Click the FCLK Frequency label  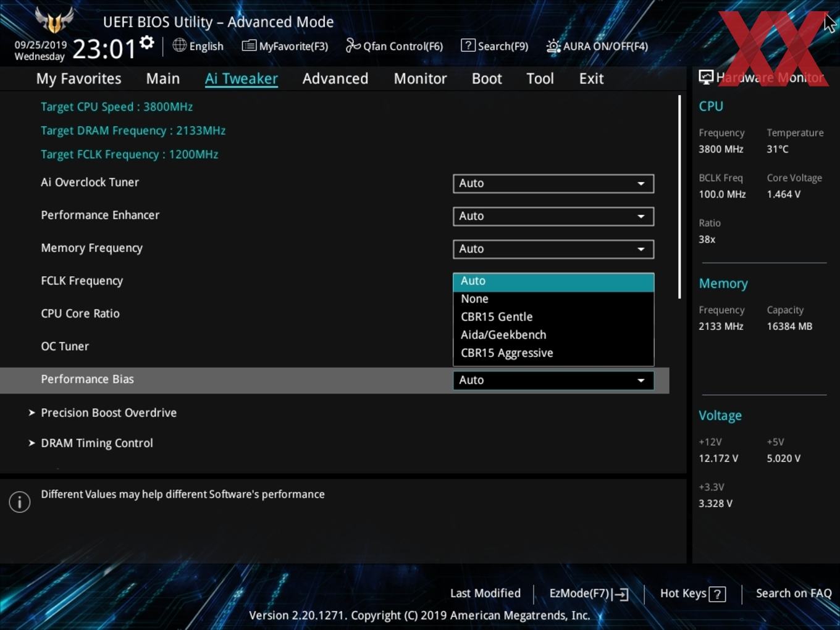coord(82,280)
